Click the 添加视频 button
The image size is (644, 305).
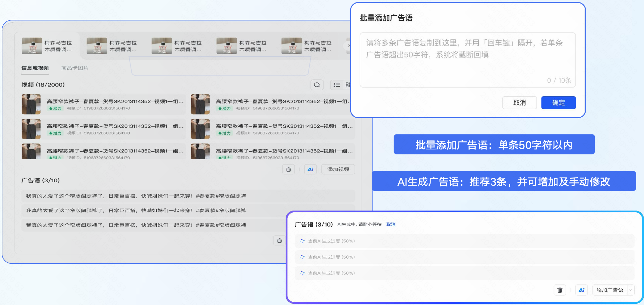338,169
